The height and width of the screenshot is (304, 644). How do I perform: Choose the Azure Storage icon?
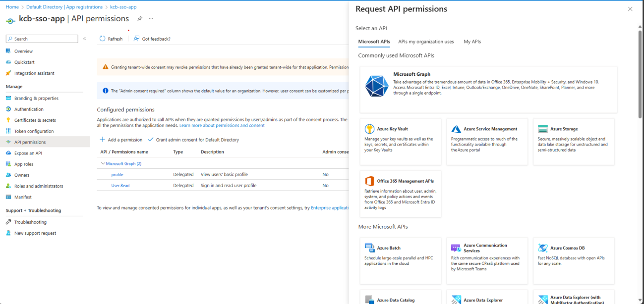click(543, 129)
